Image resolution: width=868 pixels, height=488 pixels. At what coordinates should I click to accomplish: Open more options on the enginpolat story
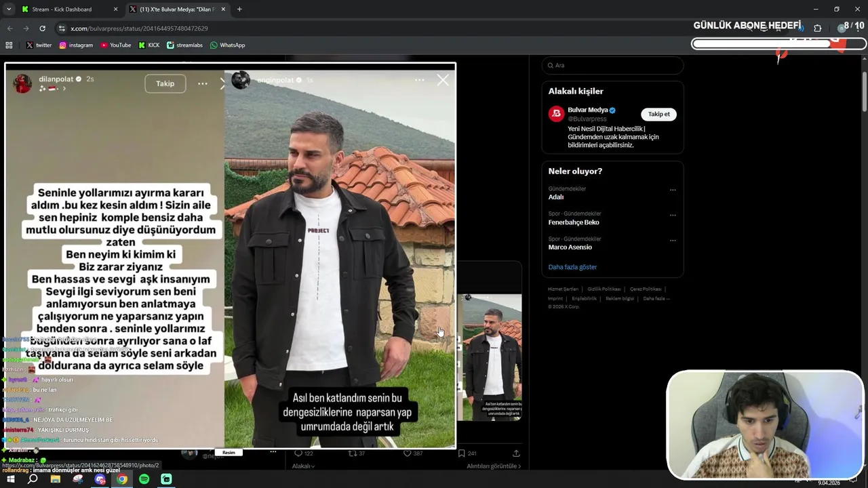coord(420,80)
